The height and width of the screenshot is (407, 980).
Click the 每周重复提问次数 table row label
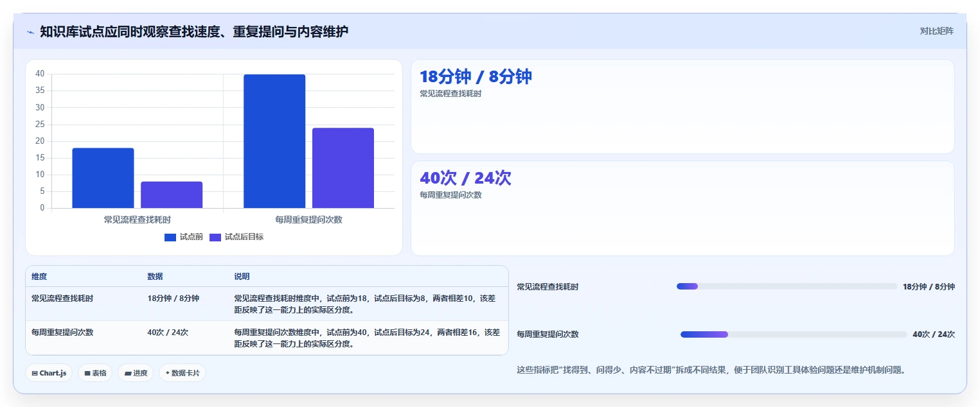pos(62,333)
